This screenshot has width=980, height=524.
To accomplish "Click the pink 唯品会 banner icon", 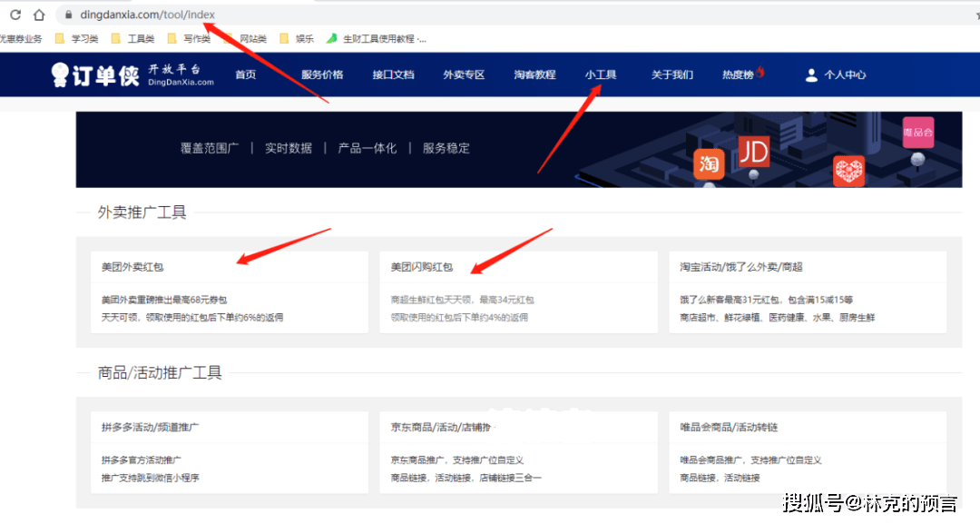I will click(917, 133).
